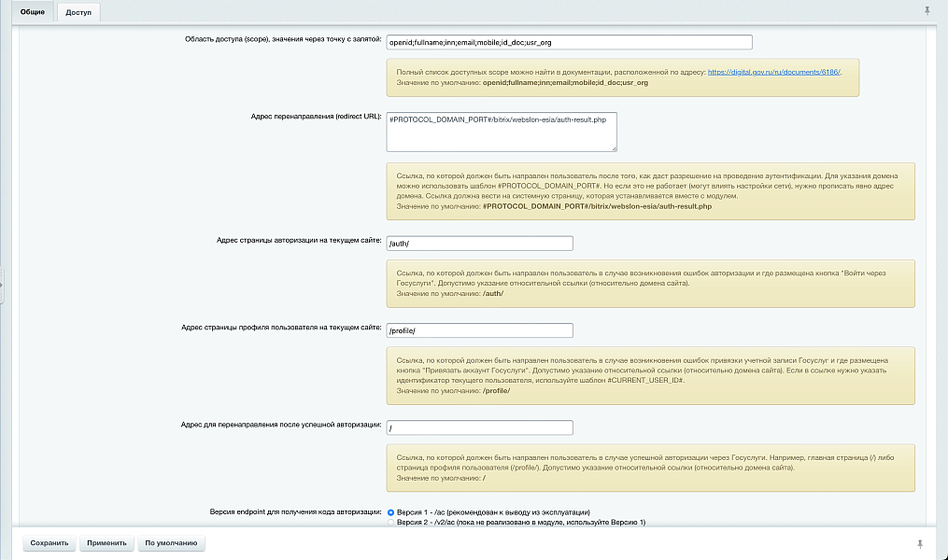Click the Версия 1 - /ac option label
948x560 pixels.
[x=493, y=512]
